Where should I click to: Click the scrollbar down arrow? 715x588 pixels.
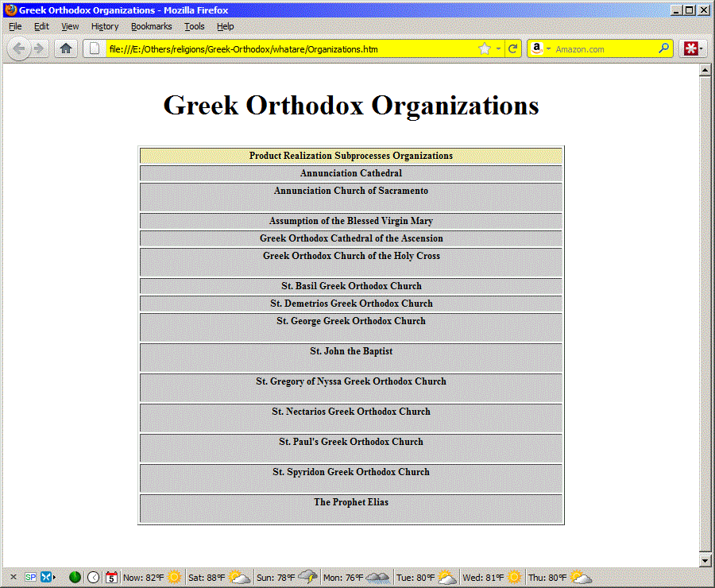pyautogui.click(x=705, y=561)
